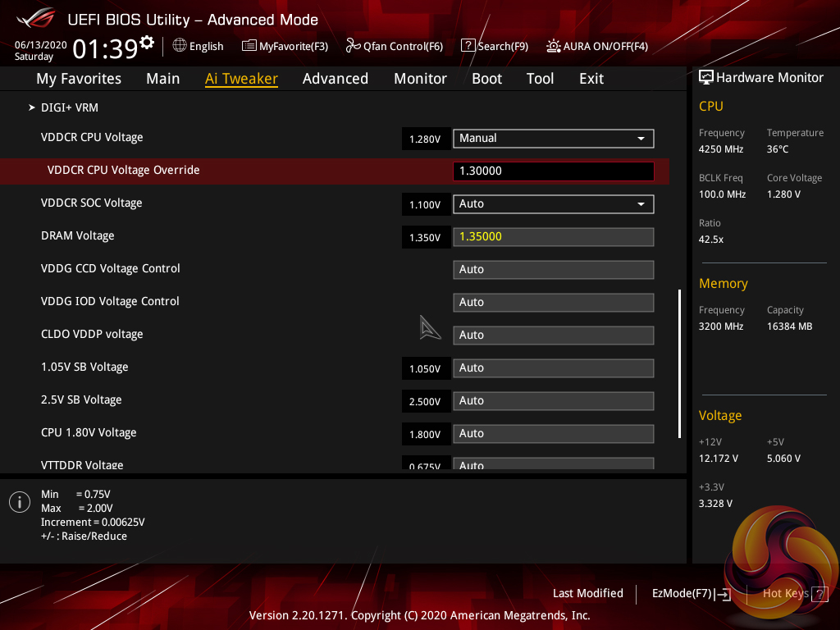The image size is (840, 630).
Task: Open MyFavorite(F3) via its folder icon
Action: pos(249,46)
